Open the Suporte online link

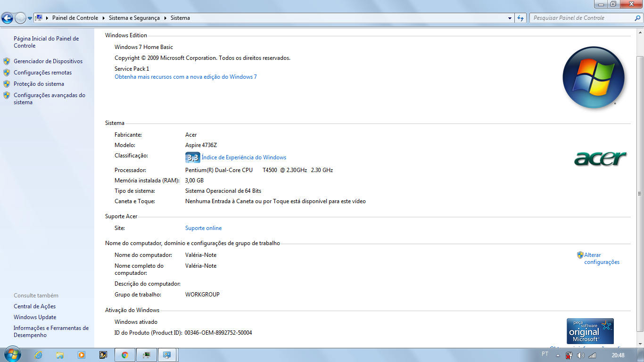point(203,228)
